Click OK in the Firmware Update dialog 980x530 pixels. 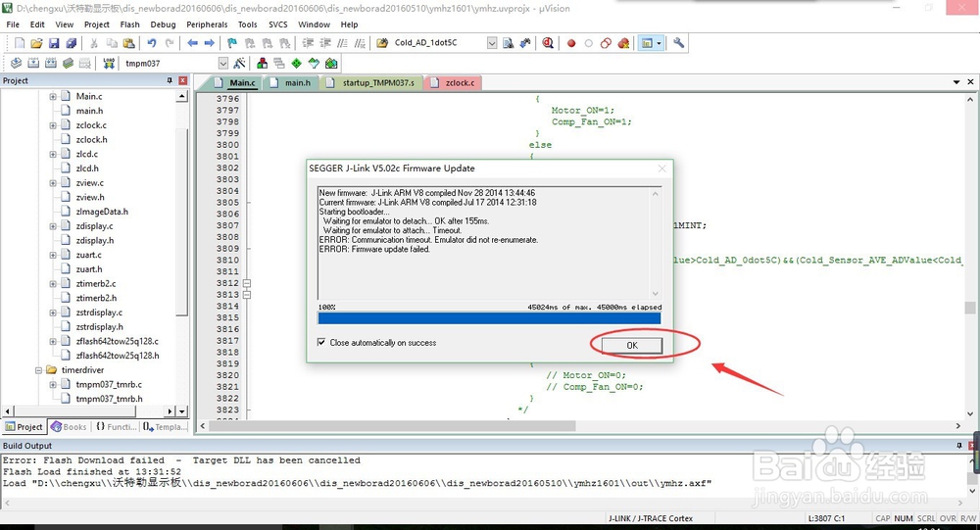[x=632, y=345]
